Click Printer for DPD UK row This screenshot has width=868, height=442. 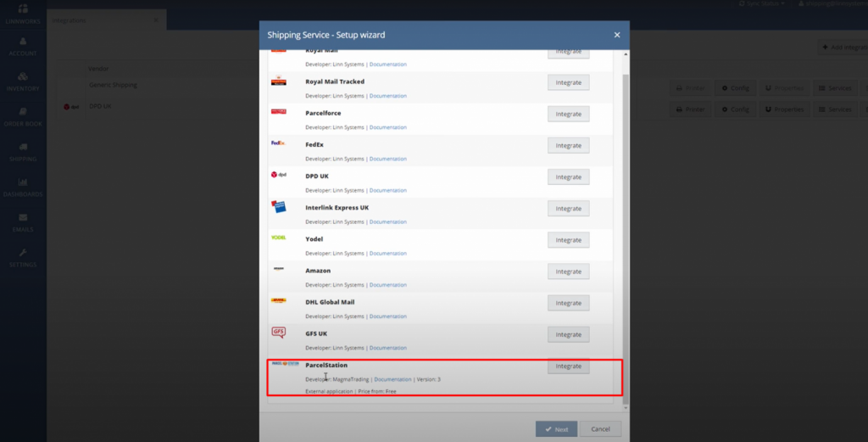tap(691, 109)
